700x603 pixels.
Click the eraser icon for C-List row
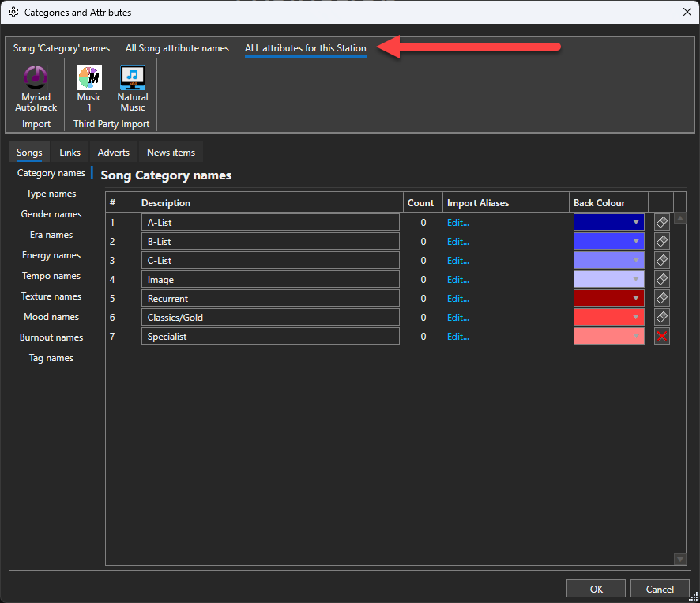pos(662,261)
